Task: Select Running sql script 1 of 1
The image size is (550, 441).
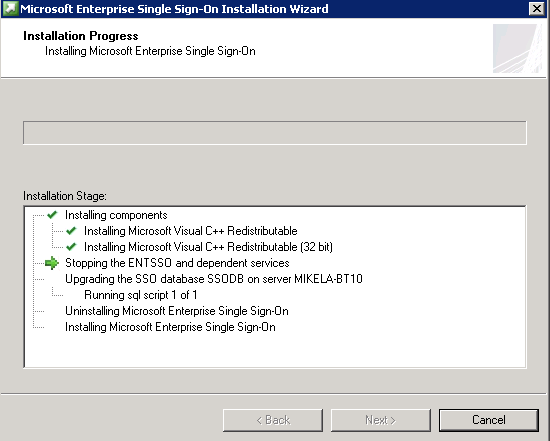Action: pos(141,295)
